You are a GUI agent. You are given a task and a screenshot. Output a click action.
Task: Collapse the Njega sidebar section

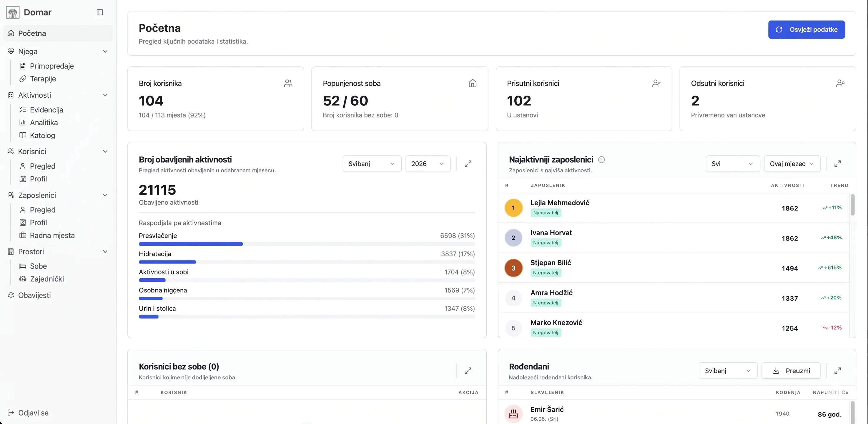point(105,52)
